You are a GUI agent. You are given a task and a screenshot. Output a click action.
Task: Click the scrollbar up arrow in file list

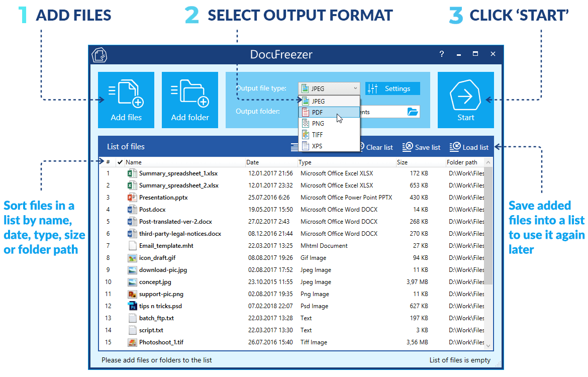pyautogui.click(x=488, y=162)
